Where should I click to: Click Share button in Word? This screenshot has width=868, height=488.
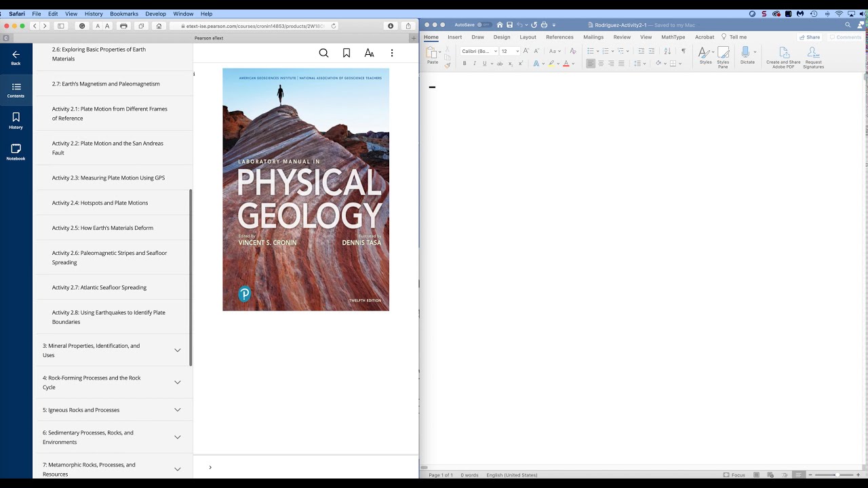[810, 37]
